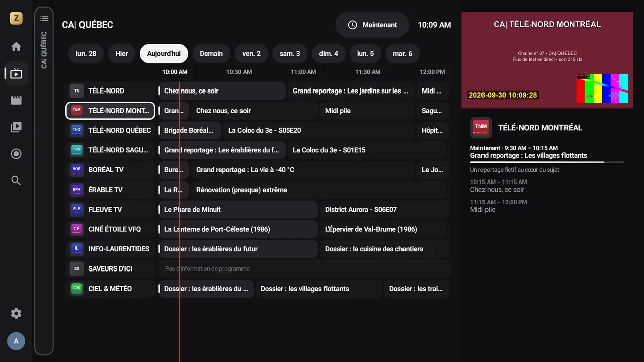Open the Movies clapperboard section
Viewport: 644px width, 362px height.
pos(16,100)
